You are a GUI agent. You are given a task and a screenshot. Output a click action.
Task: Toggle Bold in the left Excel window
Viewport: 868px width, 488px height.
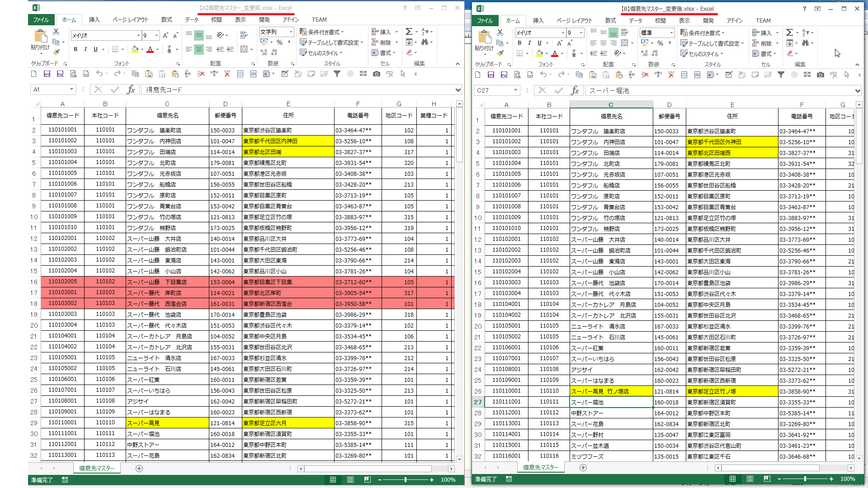(x=75, y=49)
